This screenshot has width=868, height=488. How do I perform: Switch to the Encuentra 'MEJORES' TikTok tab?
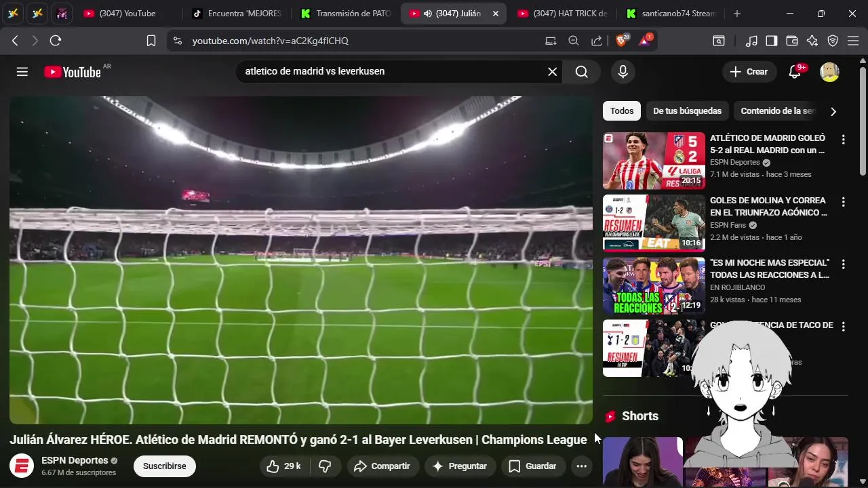click(236, 14)
